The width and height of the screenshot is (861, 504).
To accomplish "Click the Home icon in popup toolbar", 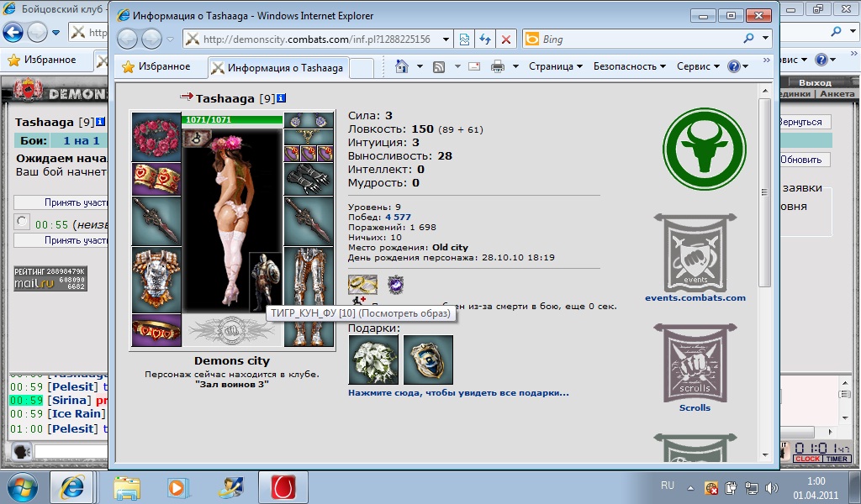I will pos(402,66).
